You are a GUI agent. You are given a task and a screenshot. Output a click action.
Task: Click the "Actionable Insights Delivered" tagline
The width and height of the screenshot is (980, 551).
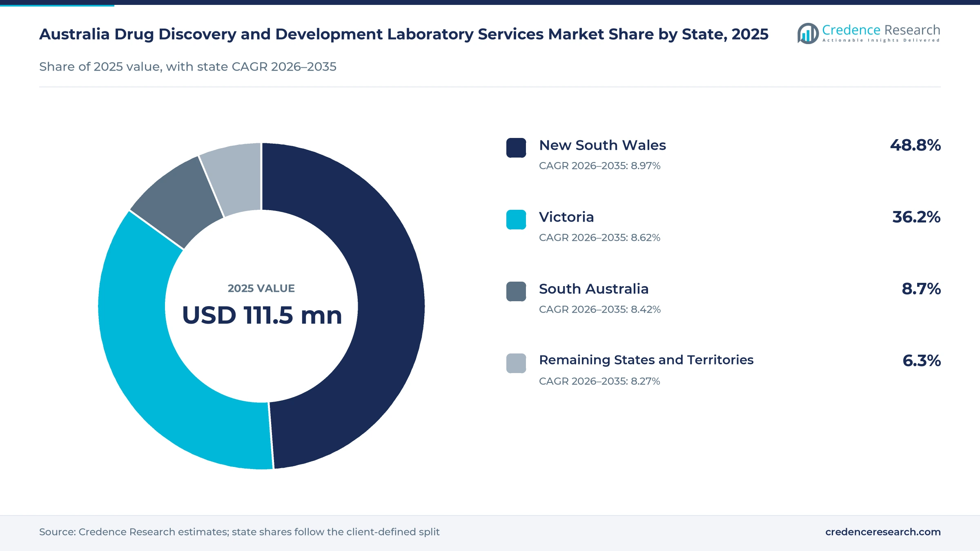pos(881,40)
